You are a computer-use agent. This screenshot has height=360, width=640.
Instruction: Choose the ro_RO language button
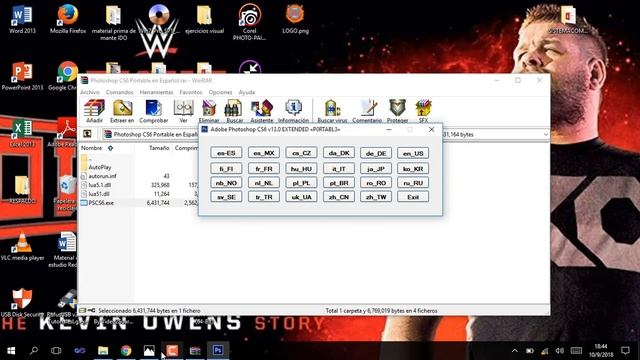click(x=376, y=183)
